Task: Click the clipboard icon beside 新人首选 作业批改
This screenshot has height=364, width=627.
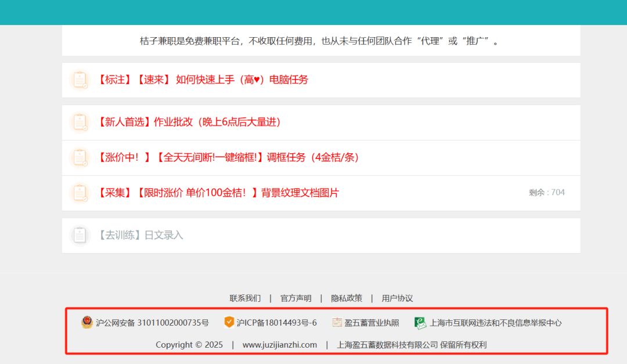Action: pyautogui.click(x=80, y=122)
